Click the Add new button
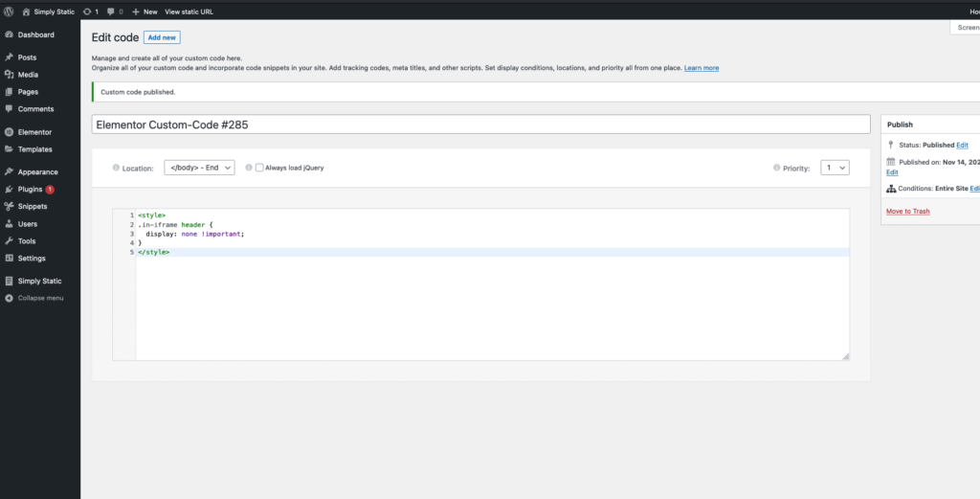 coord(162,37)
